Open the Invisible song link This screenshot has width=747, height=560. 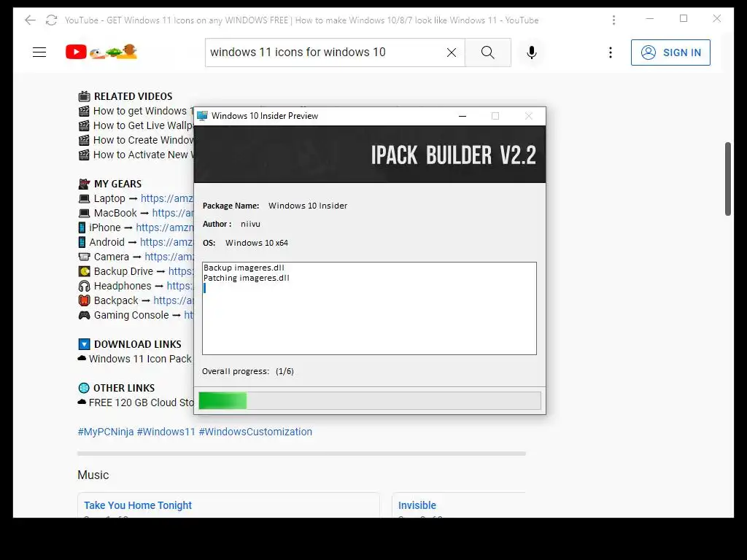click(417, 505)
